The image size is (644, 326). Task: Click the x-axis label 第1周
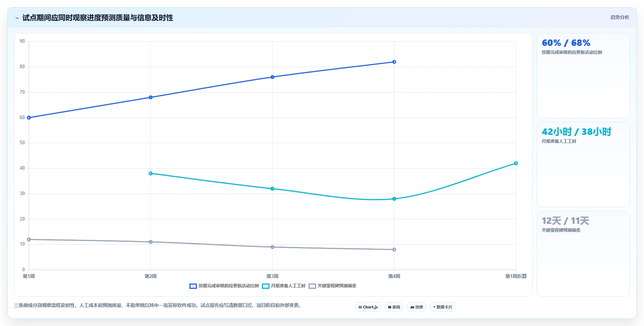pyautogui.click(x=29, y=276)
